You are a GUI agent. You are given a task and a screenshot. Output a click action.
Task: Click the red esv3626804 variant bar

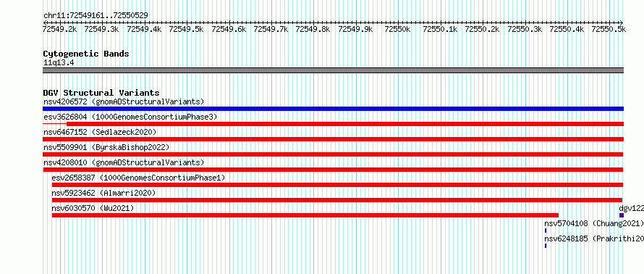click(345, 124)
